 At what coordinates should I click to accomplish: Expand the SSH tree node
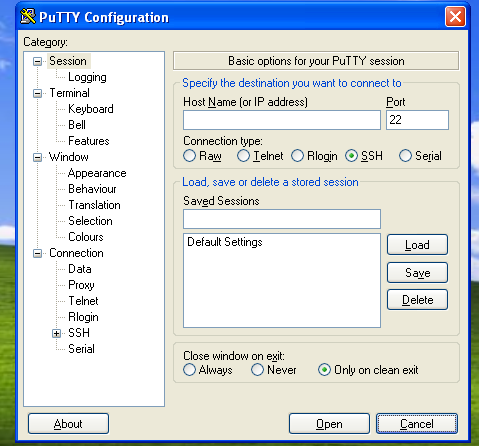pos(56,333)
